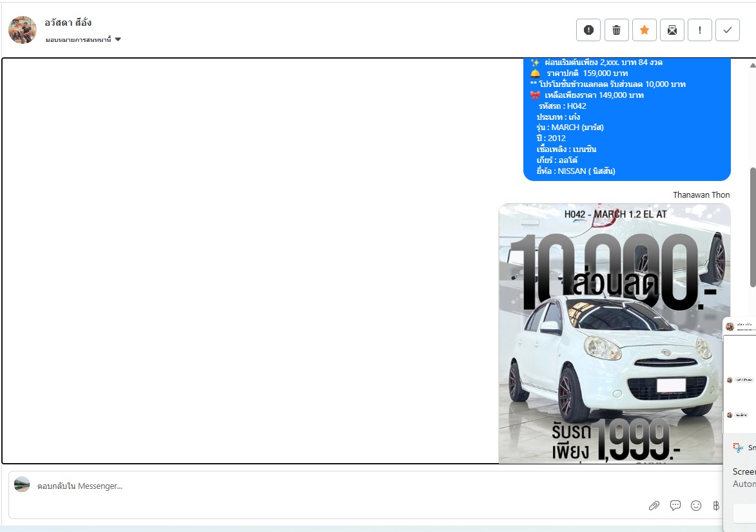
Task: Open saved replies speech bubble icon
Action: (675, 506)
